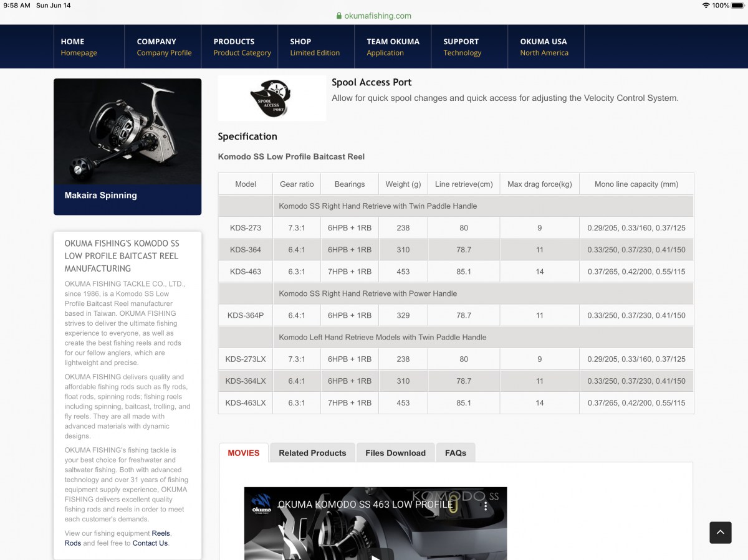The width and height of the screenshot is (748, 560).
Task: Tap the okumafishing.com address bar
Action: coord(374,16)
